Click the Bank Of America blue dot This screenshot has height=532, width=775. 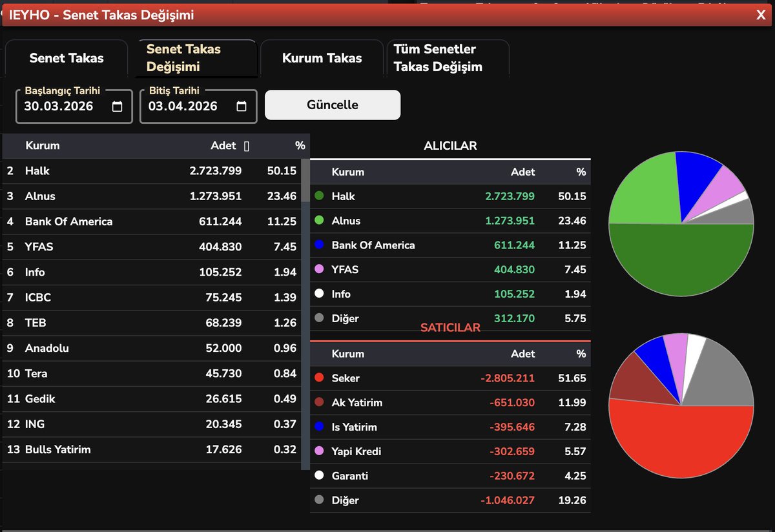click(x=319, y=245)
